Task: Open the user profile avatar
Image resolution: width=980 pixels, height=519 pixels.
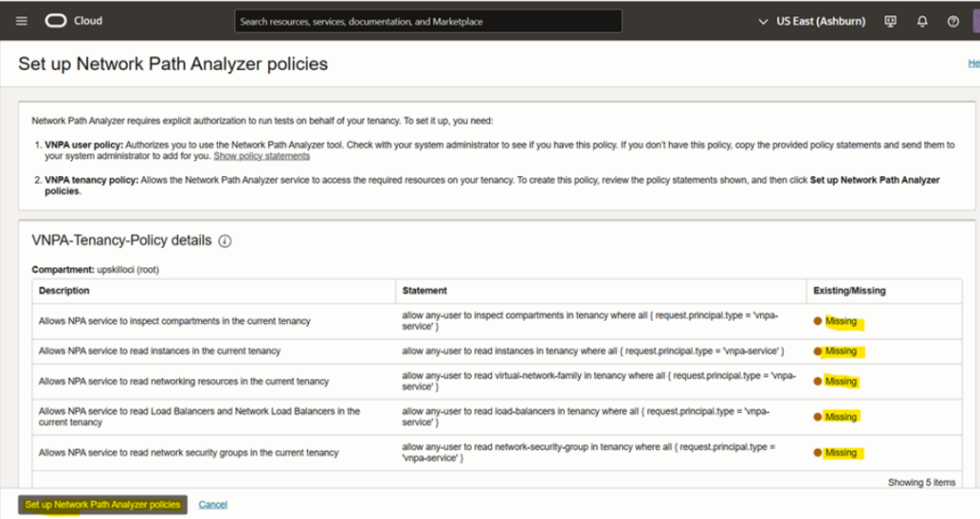Action: pyautogui.click(x=975, y=21)
